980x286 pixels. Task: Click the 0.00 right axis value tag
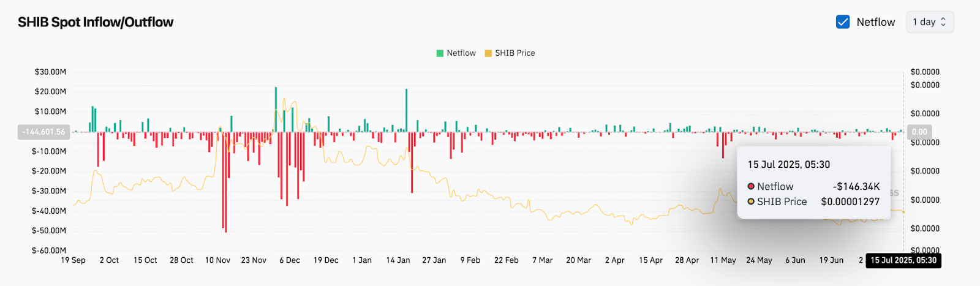tap(919, 132)
